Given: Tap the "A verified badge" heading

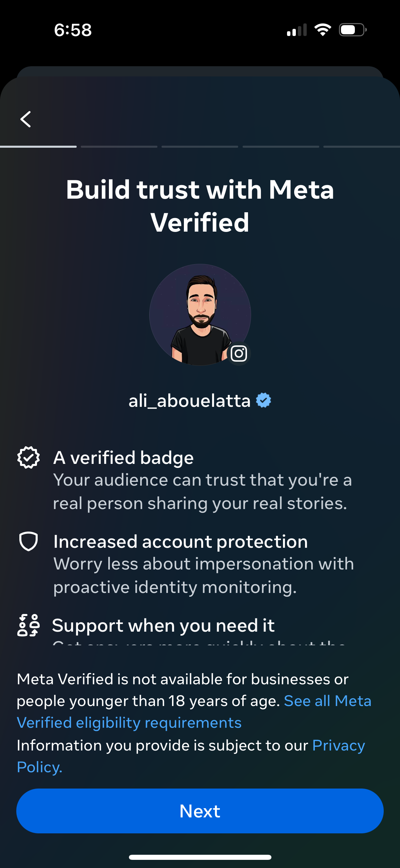Looking at the screenshot, I should tap(123, 457).
